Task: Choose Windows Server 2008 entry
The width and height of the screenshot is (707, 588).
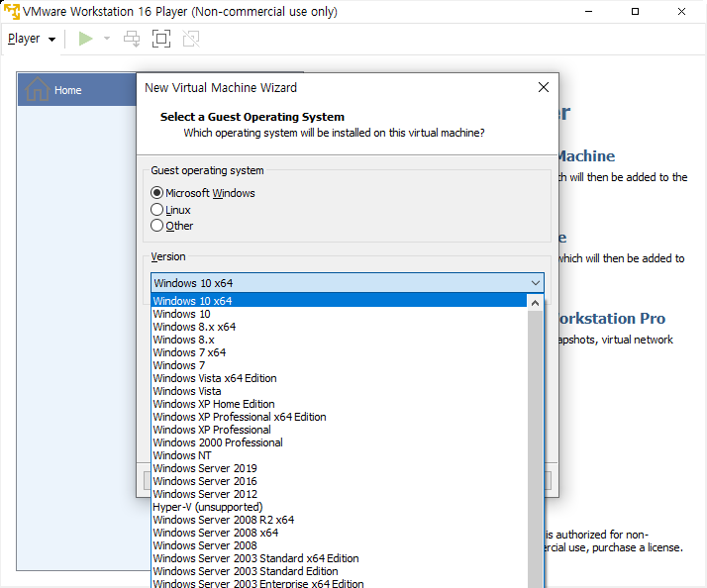Action: (x=339, y=545)
